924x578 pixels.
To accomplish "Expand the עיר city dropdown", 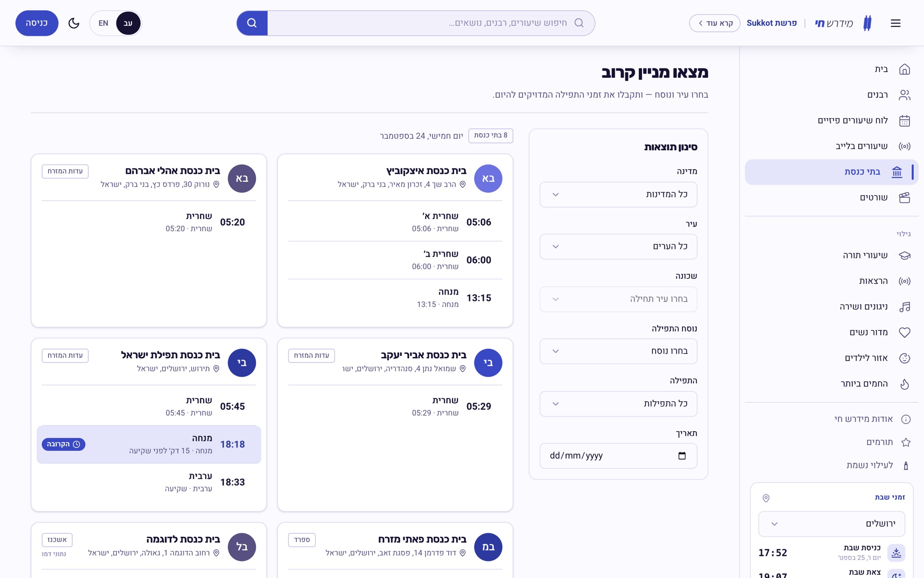I will tap(618, 246).
